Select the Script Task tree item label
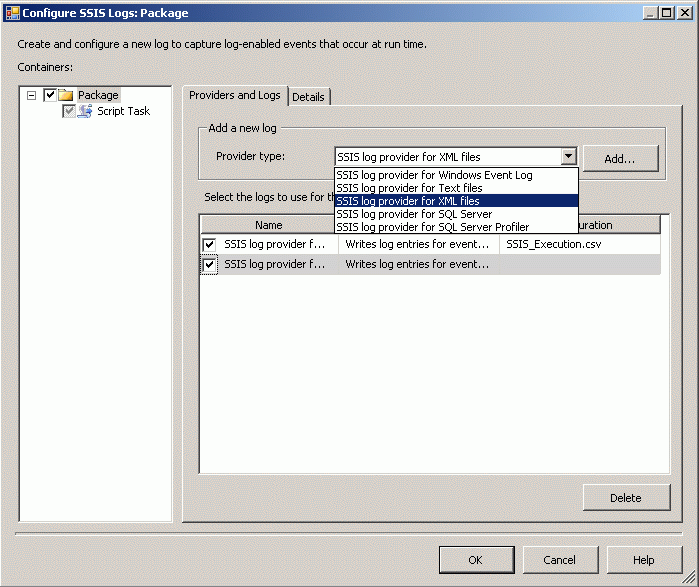This screenshot has width=699, height=587. click(x=123, y=111)
